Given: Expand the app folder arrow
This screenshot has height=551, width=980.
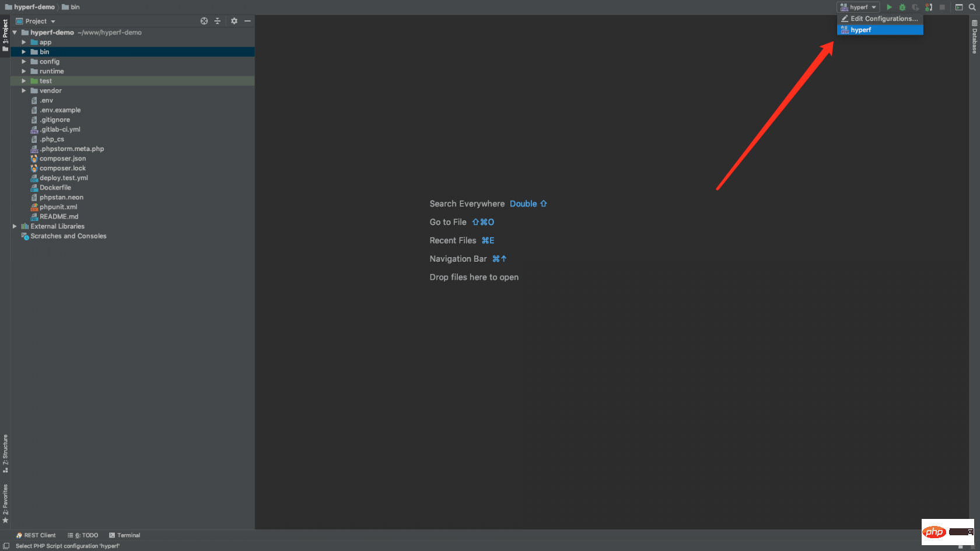Looking at the screenshot, I should [24, 42].
